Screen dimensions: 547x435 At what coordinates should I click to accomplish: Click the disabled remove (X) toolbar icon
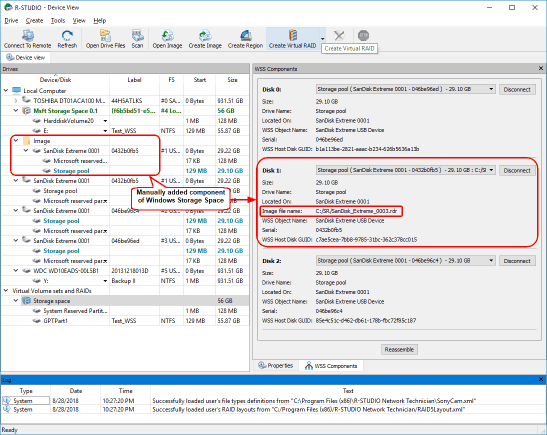click(339, 36)
